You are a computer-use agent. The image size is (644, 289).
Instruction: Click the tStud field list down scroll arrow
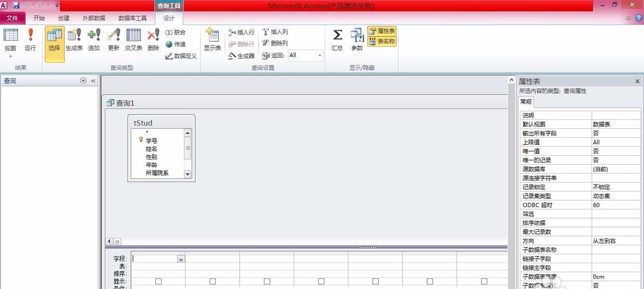(187, 174)
